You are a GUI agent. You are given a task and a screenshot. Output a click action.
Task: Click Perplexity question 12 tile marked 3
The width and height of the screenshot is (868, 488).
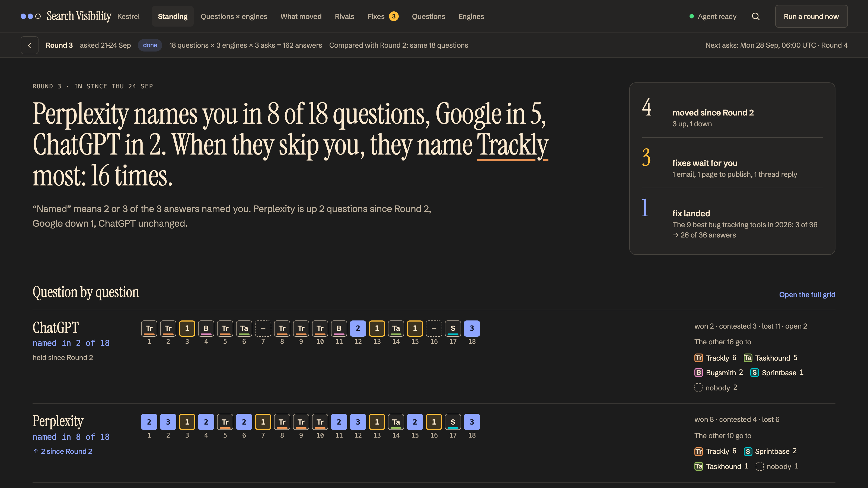click(x=358, y=422)
